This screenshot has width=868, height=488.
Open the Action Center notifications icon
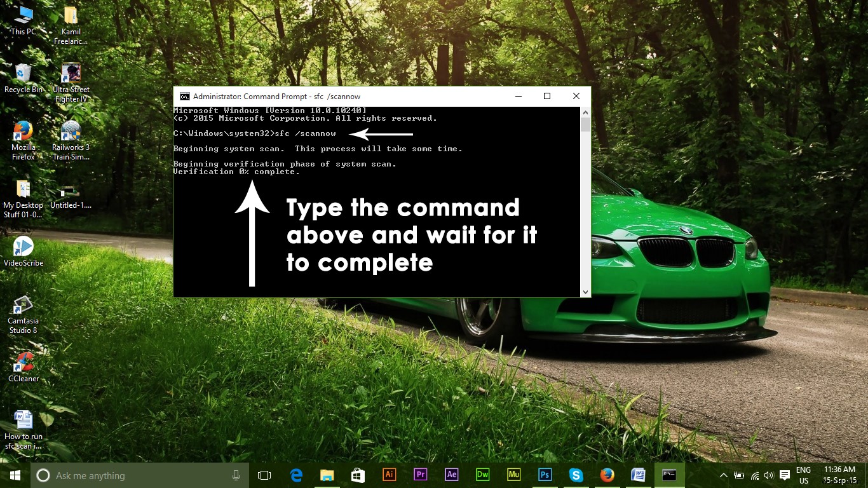785,475
